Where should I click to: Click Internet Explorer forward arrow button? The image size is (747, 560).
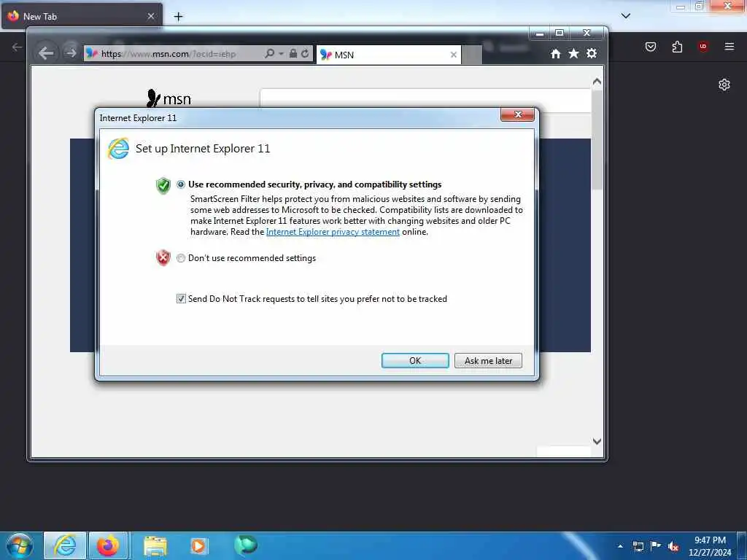point(71,52)
